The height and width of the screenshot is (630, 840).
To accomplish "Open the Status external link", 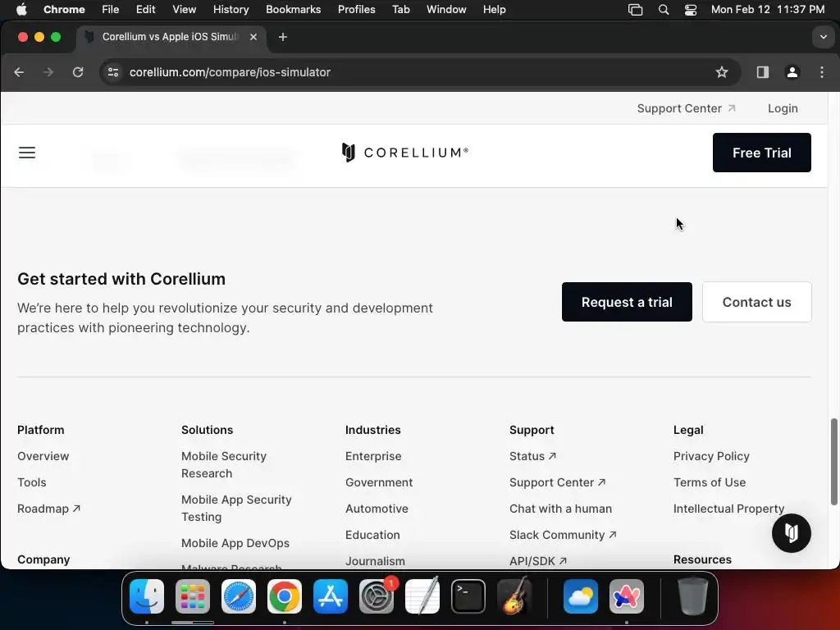I will point(532,456).
